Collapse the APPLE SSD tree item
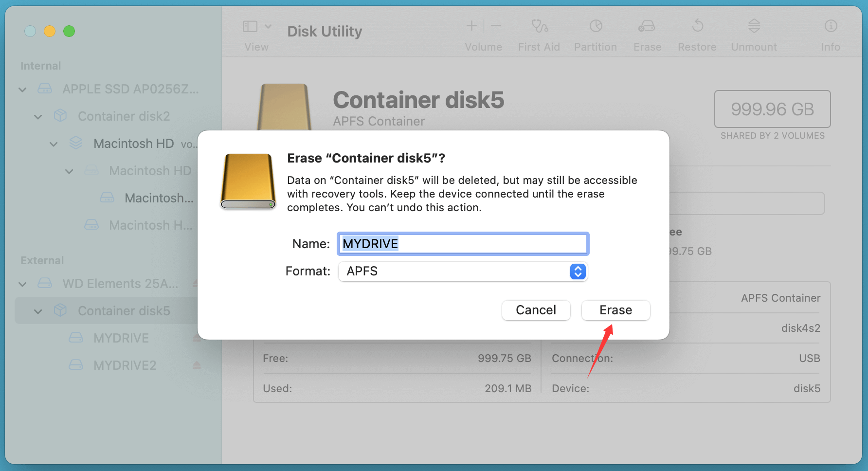This screenshot has height=471, width=868. [22, 89]
